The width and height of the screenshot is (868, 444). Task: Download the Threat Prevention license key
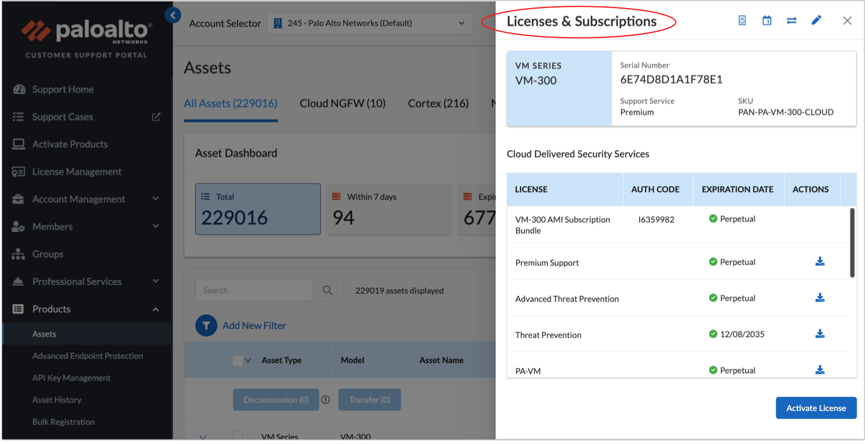pyautogui.click(x=819, y=334)
